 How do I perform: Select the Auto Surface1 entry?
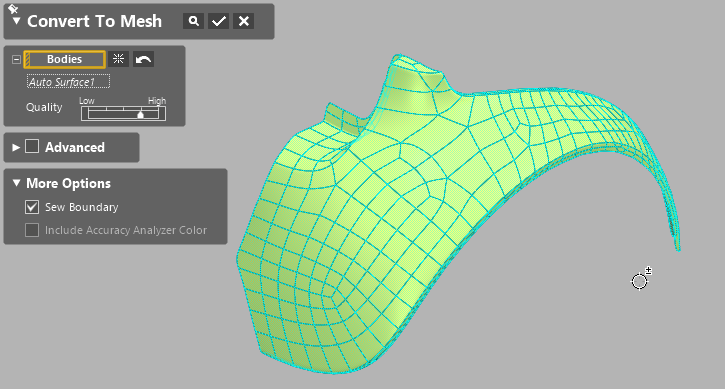click(68, 82)
